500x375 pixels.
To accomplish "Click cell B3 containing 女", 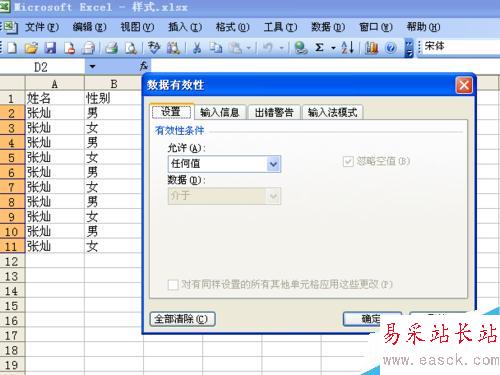I will (x=114, y=127).
